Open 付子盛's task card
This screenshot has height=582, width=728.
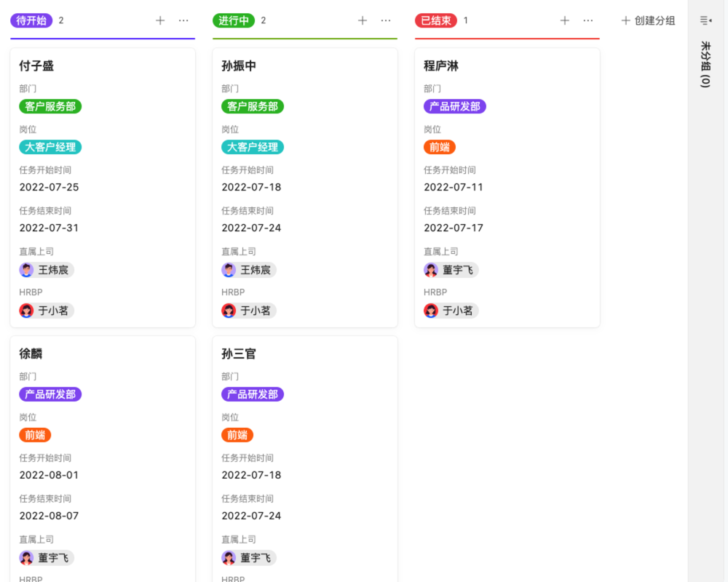(102, 65)
